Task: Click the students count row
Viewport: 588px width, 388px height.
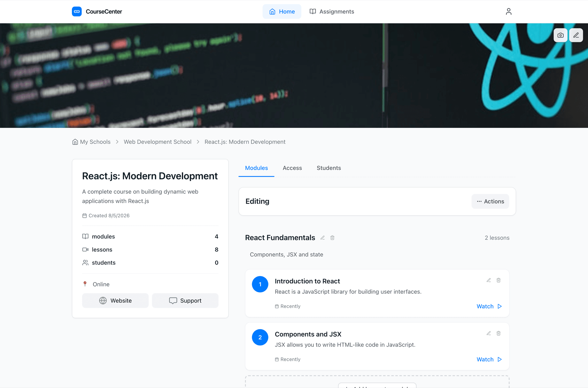Action: [150, 263]
